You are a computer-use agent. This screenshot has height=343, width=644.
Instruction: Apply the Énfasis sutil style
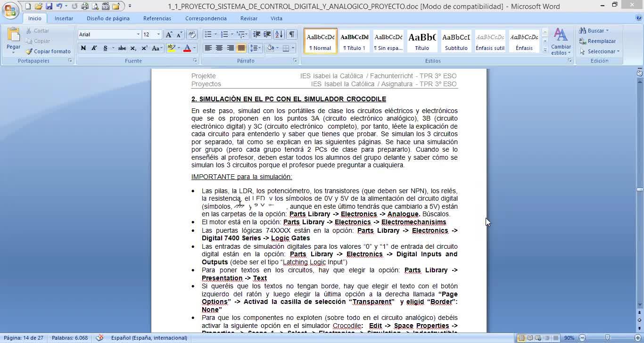[490, 41]
